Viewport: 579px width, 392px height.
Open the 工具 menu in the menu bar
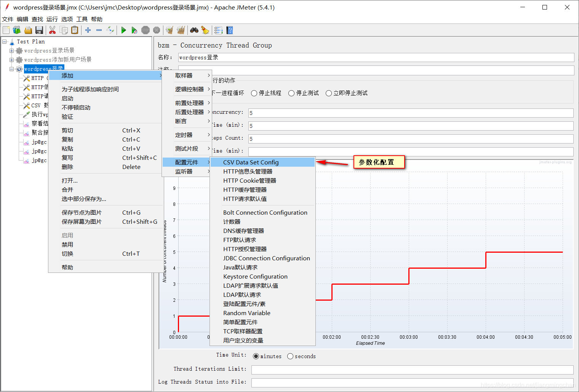[x=82, y=19]
